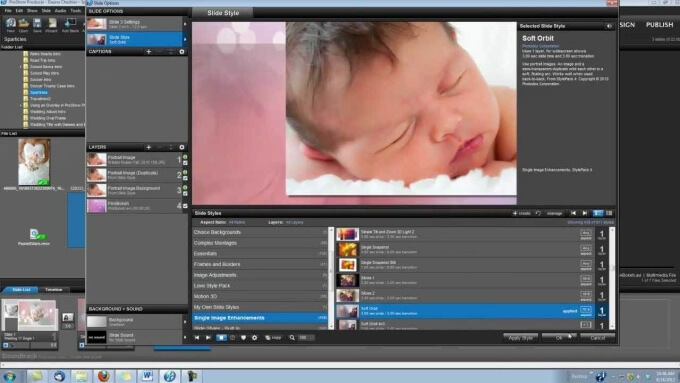Go to previous slide in Slide Styles header
Image resolution: width=680 pixels, height=383 pixels.
click(573, 213)
